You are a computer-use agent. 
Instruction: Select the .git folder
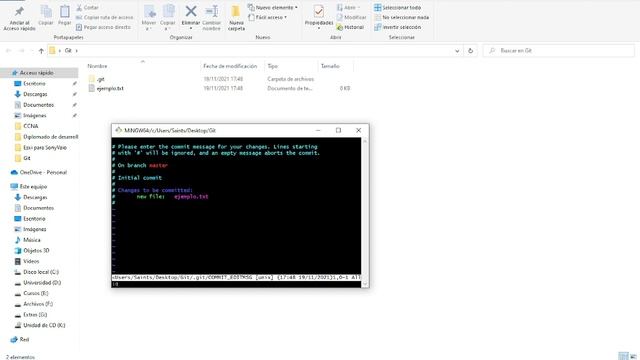click(101, 79)
